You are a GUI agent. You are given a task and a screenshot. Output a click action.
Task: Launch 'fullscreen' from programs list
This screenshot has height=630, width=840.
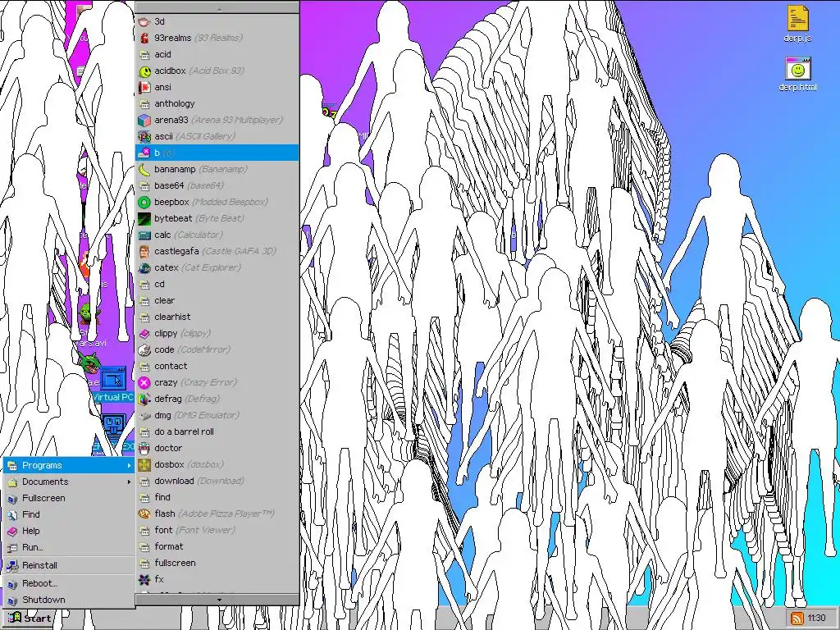tap(217, 563)
